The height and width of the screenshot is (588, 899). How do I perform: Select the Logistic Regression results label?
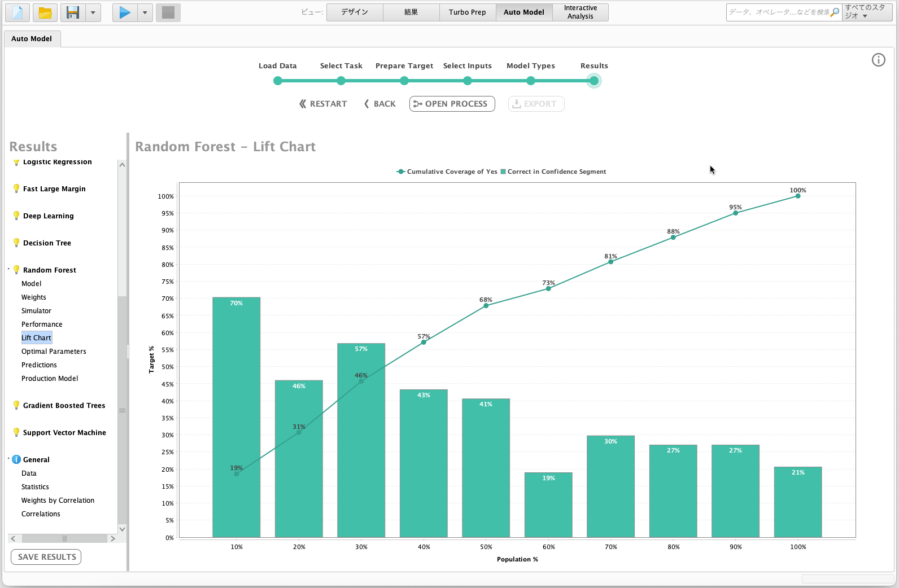pyautogui.click(x=57, y=163)
